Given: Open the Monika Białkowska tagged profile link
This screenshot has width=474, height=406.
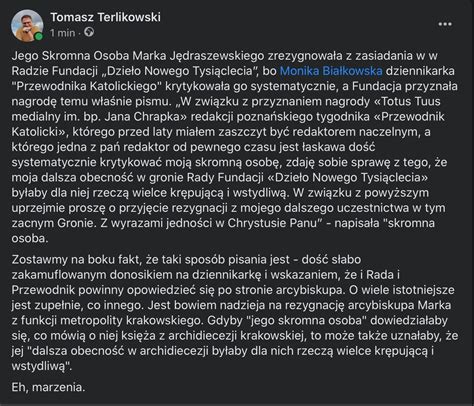Looking at the screenshot, I should tap(331, 71).
